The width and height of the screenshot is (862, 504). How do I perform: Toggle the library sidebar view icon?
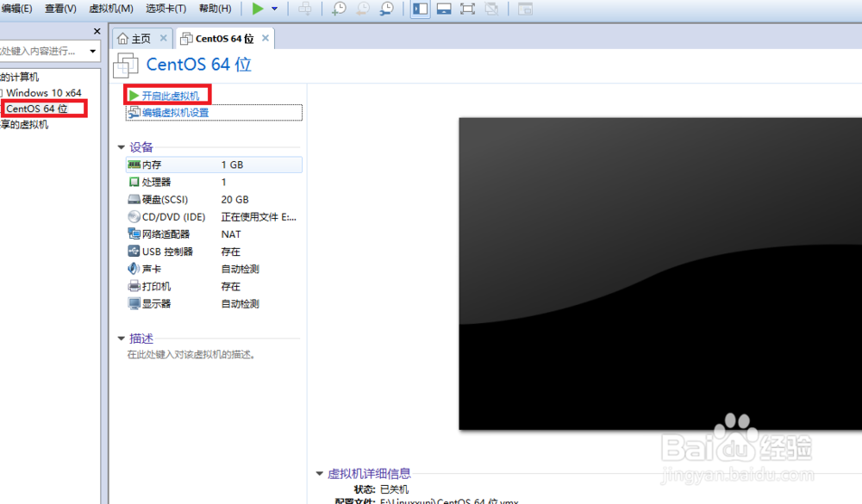[421, 9]
